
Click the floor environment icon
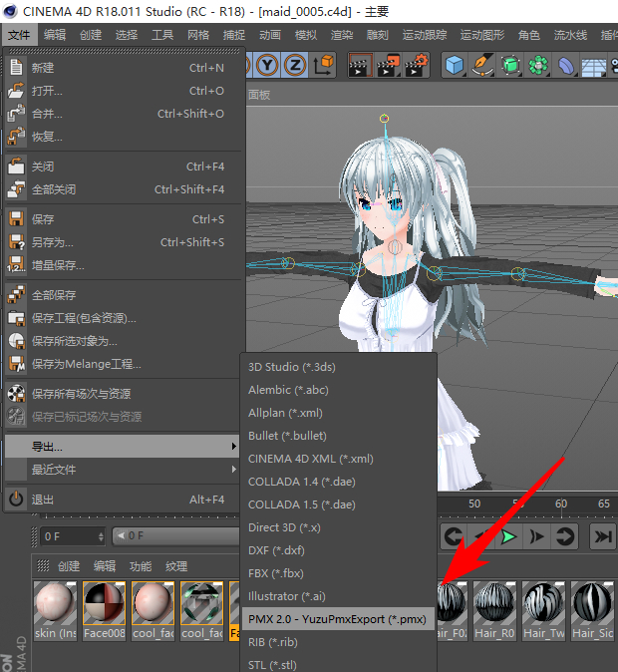[594, 67]
